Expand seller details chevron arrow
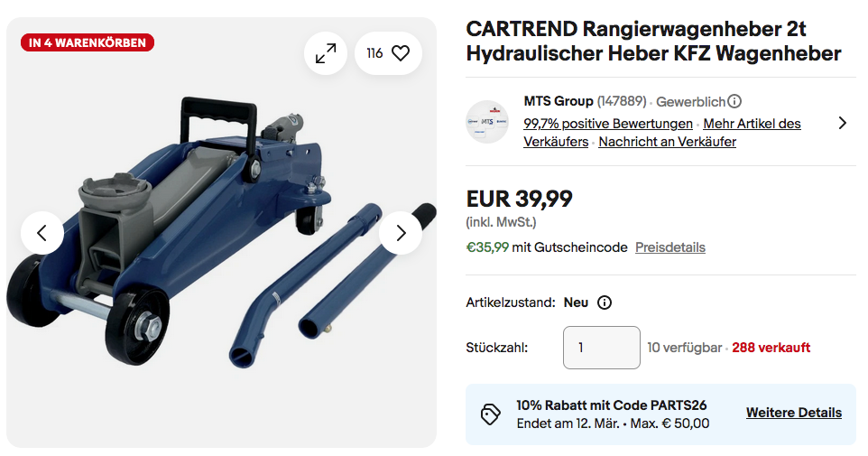868x456 pixels. tap(842, 123)
